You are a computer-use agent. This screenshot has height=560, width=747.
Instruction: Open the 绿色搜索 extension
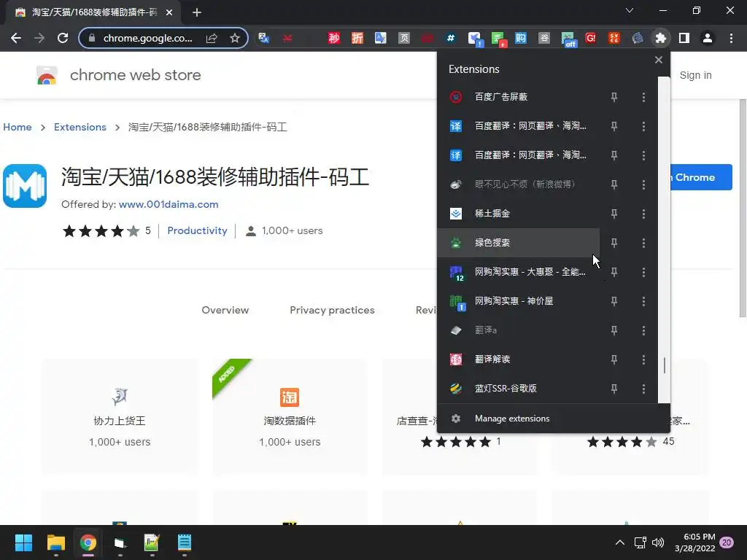tap(519, 243)
